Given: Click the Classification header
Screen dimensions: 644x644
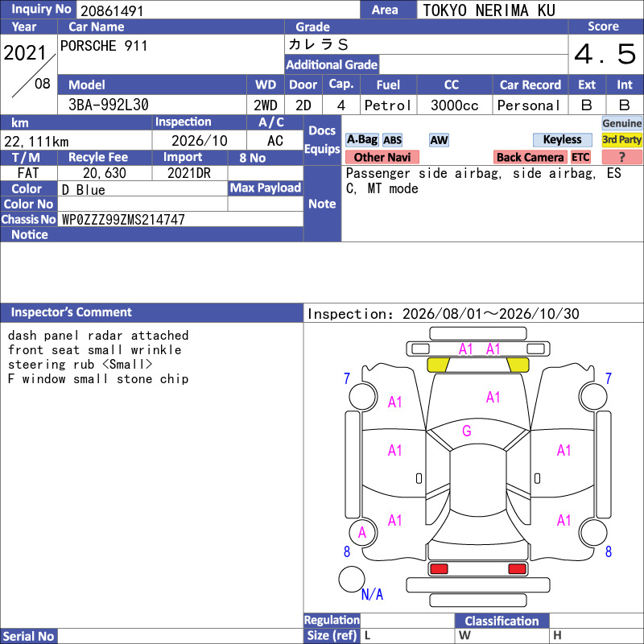Looking at the screenshot, I should [502, 621].
